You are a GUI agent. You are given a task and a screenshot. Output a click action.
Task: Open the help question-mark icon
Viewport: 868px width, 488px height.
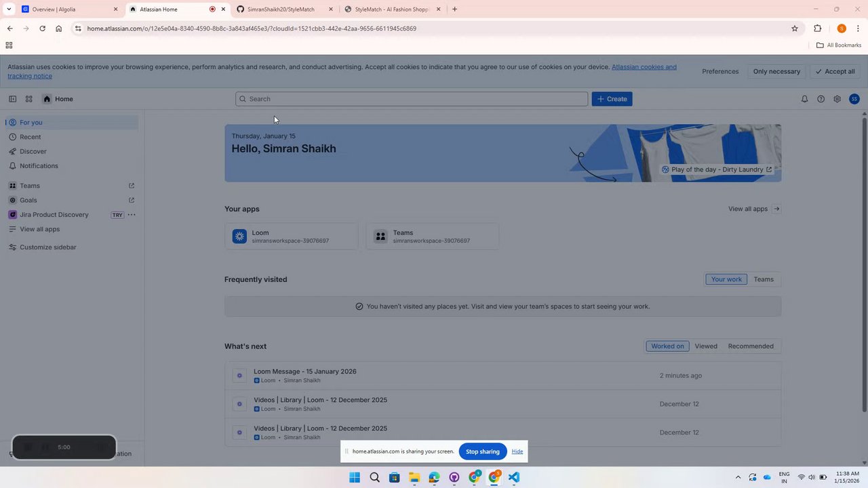pyautogui.click(x=821, y=99)
